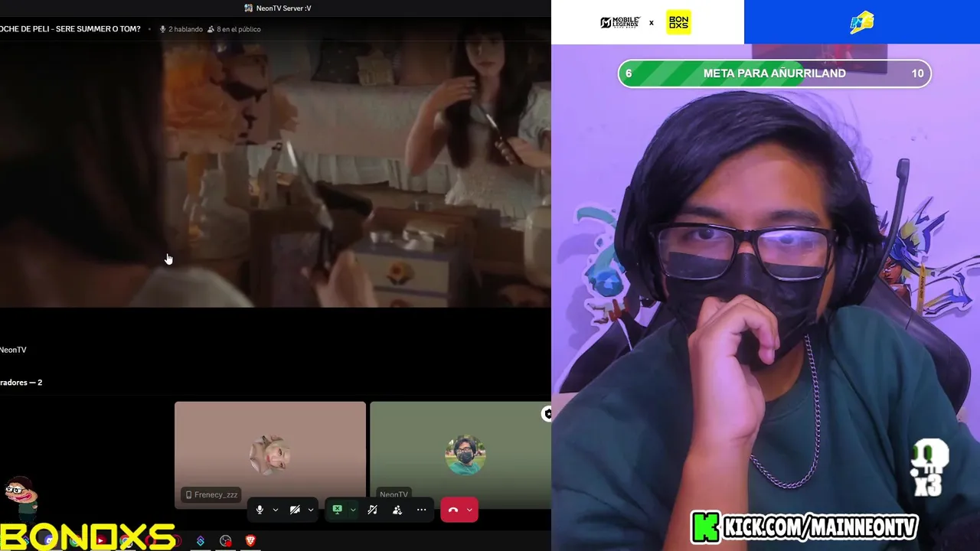Open disconnect options arrow

tap(469, 510)
